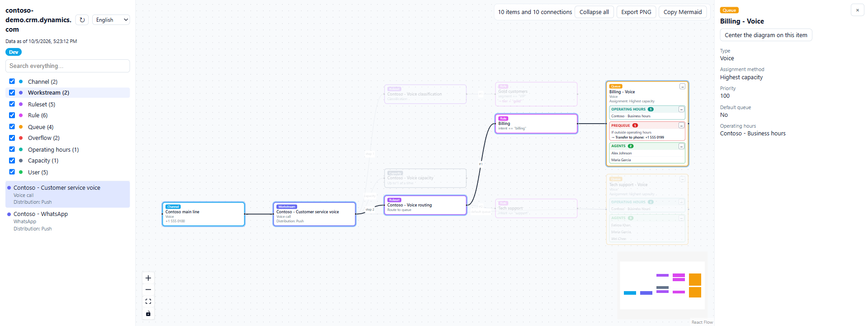Image resolution: width=868 pixels, height=326 pixels.
Task: Uncheck the Workstream (2) filter
Action: click(x=12, y=92)
